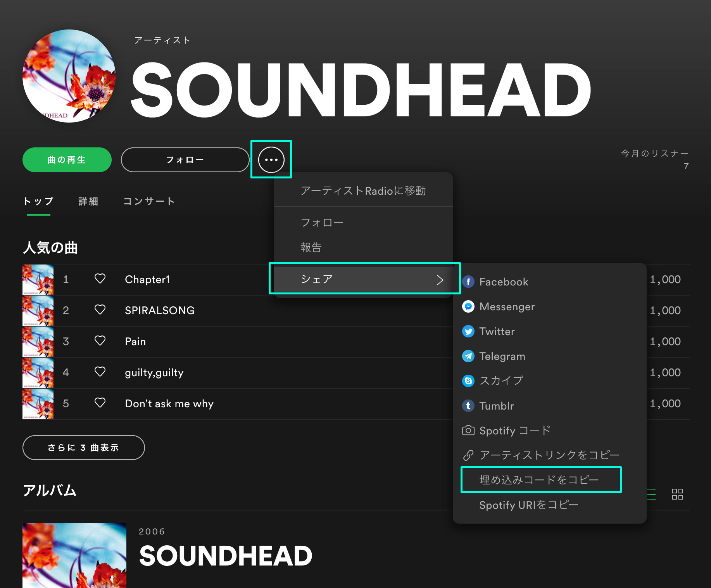Share via the Tumblr icon
Screen dimensions: 711x588
pos(468,406)
